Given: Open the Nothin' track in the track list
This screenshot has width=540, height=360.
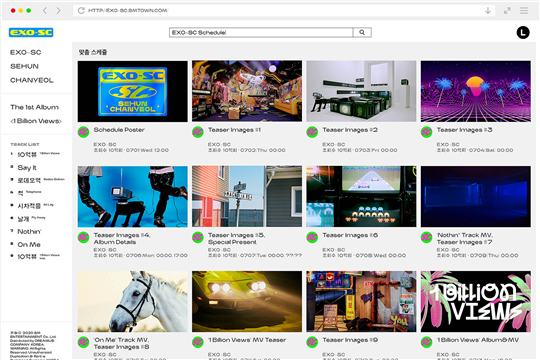Looking at the screenshot, I should click(x=29, y=232).
